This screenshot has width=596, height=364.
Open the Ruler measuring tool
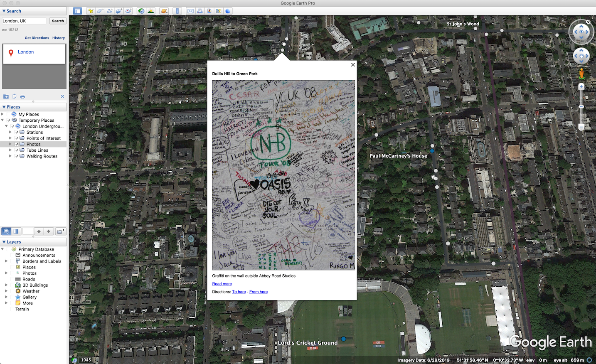pos(177,11)
